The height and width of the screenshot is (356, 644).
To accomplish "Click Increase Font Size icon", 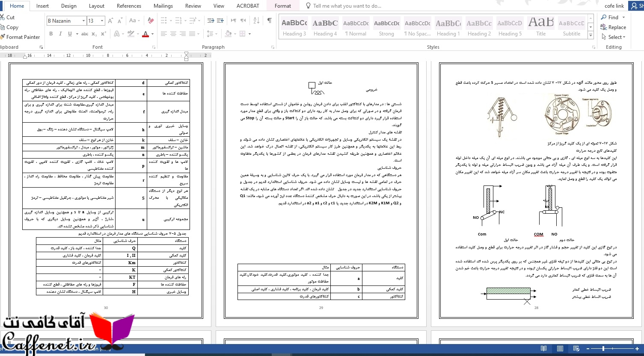I will (111, 21).
